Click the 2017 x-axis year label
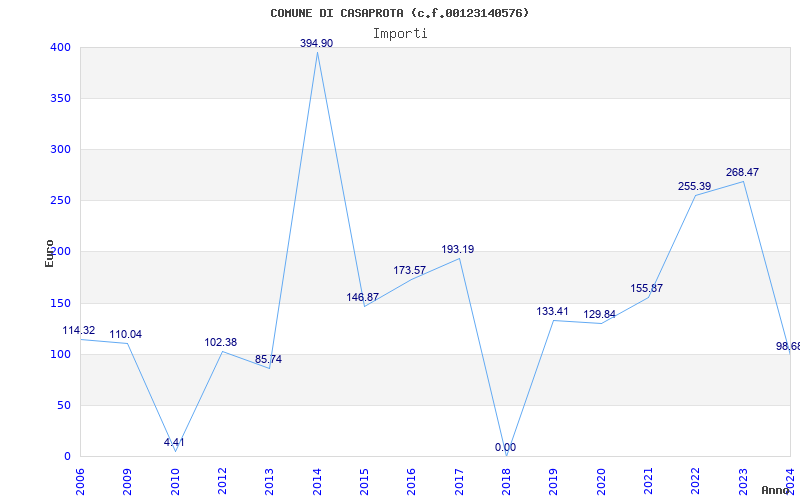This screenshot has height=500, width=800. click(x=459, y=482)
